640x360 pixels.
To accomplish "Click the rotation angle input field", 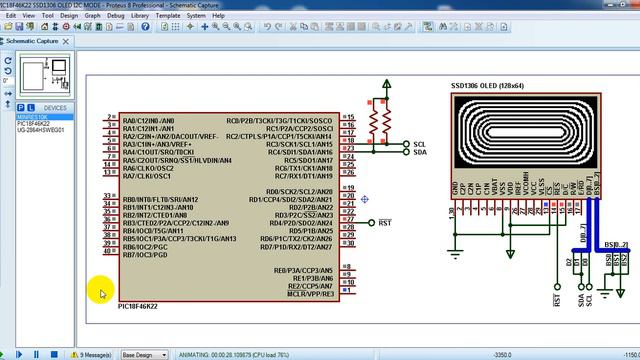I will point(8,81).
